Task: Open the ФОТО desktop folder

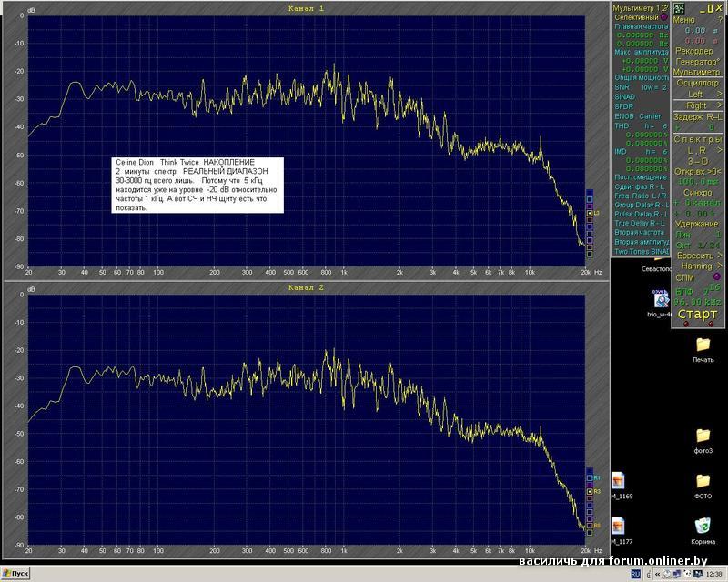Action: [703, 481]
